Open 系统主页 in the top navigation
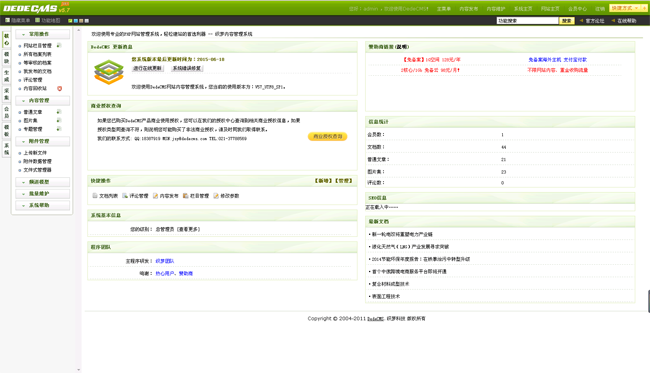Image resolution: width=650 pixels, height=373 pixels. tap(523, 9)
